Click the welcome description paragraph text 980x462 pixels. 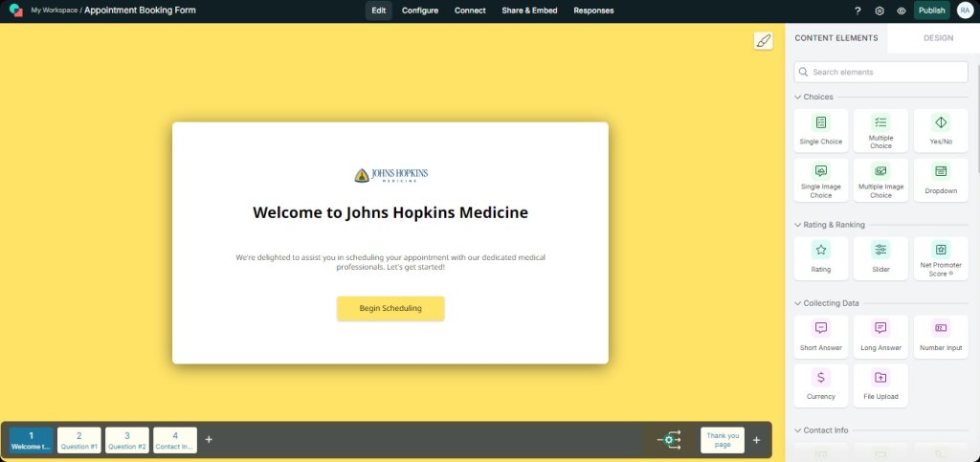tap(390, 261)
